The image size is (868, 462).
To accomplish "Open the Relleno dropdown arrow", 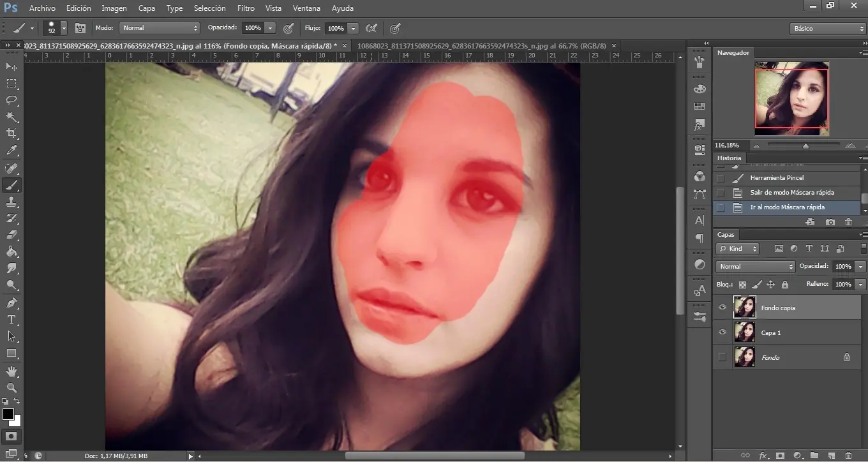I will 861,285.
